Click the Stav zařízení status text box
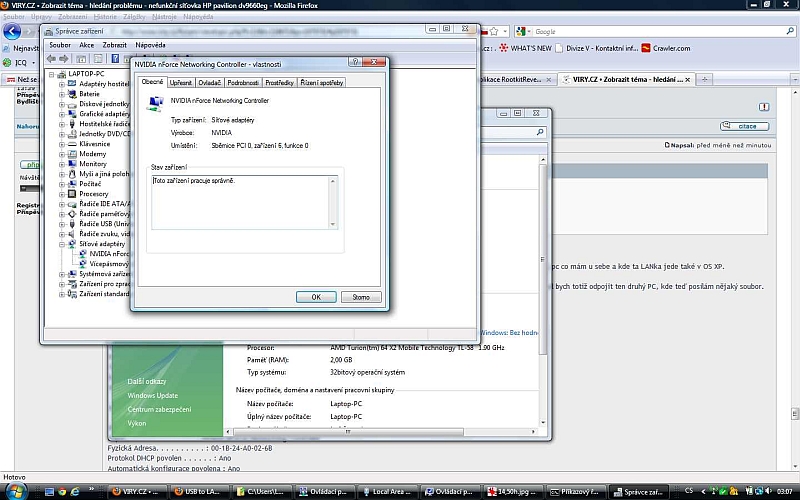Viewport: 800px width, 500px height. (x=244, y=202)
